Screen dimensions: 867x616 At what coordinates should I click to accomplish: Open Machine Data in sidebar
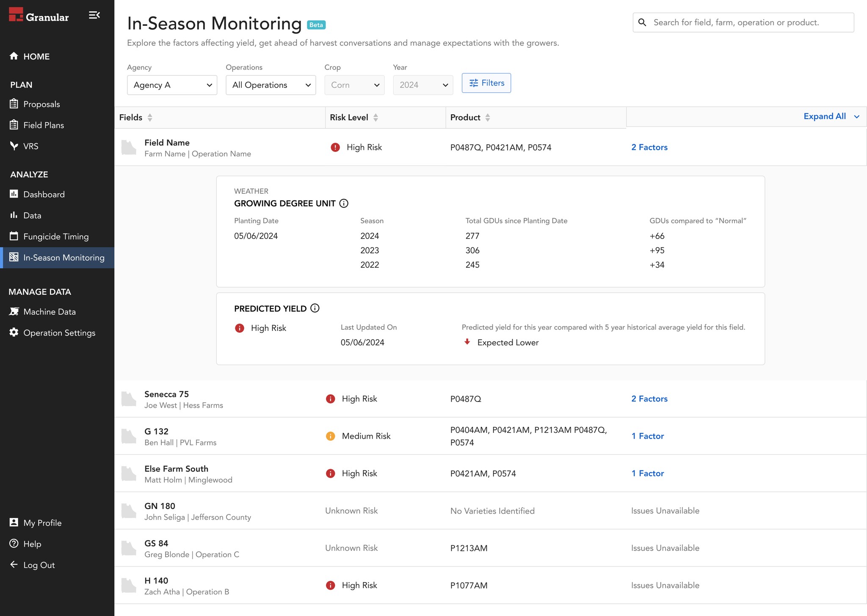(50, 312)
